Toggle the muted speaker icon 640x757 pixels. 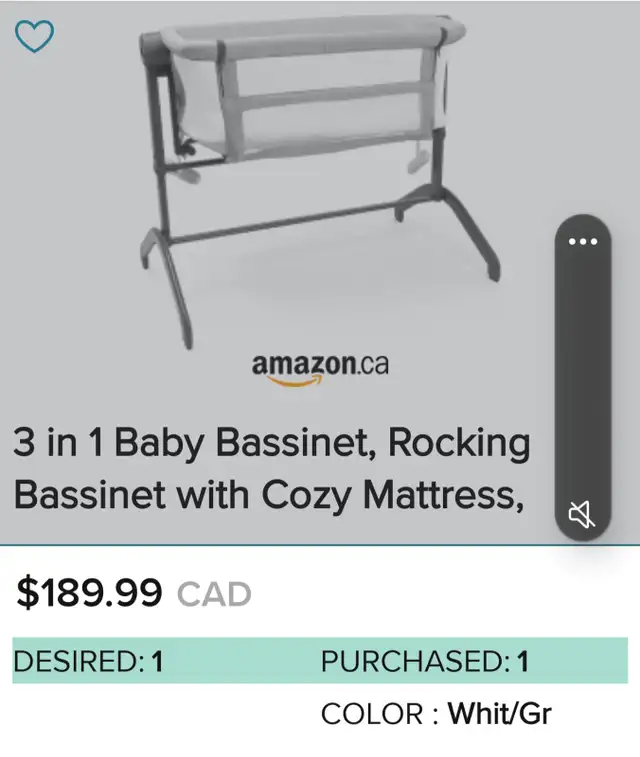tap(582, 515)
